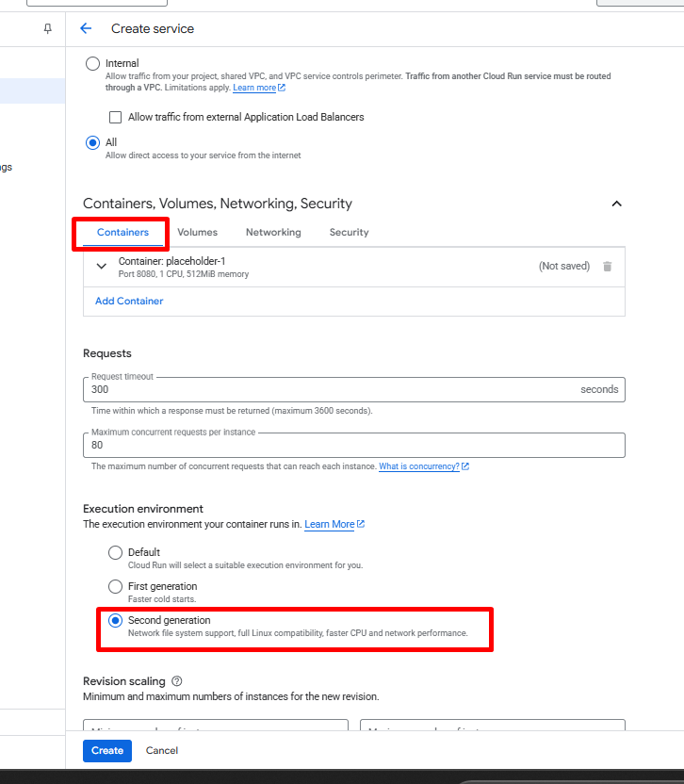This screenshot has width=684, height=784.
Task: Select the Internal ingress radio button
Action: coord(92,63)
